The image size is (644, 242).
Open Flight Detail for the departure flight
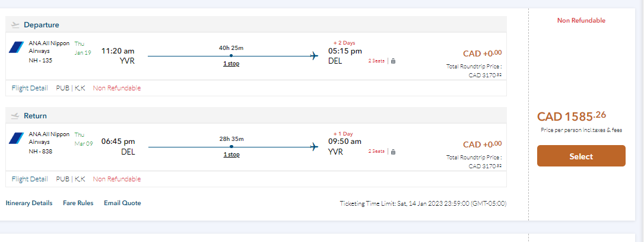[x=30, y=88]
